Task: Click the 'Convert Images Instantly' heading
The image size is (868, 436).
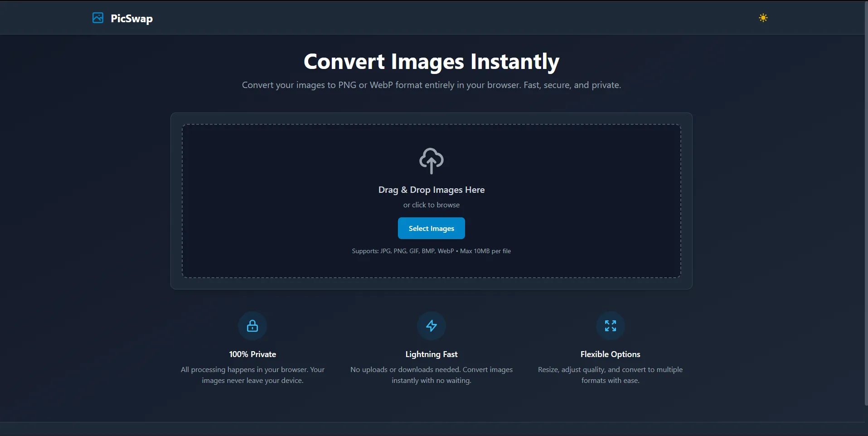Action: coord(431,62)
